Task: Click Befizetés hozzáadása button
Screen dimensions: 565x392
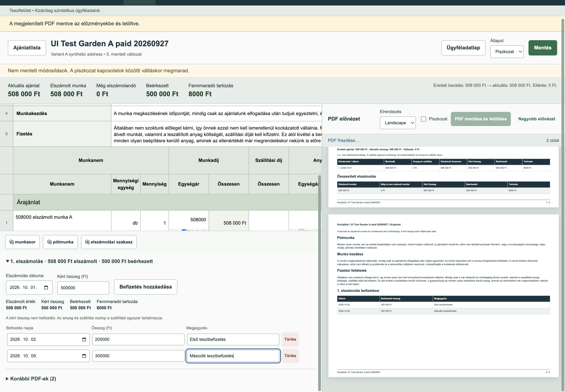Action: [x=146, y=287]
